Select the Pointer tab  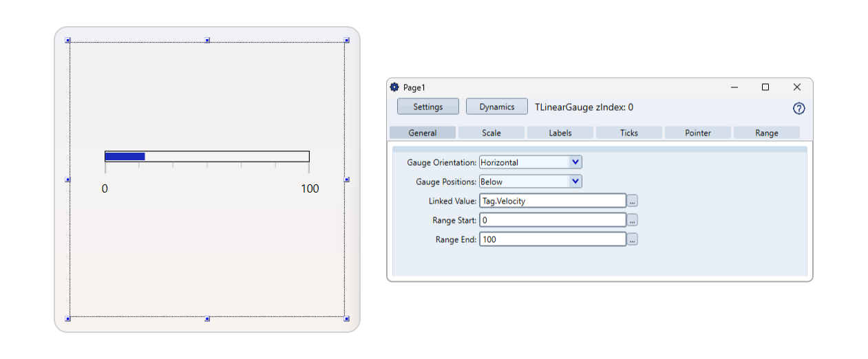[697, 133]
